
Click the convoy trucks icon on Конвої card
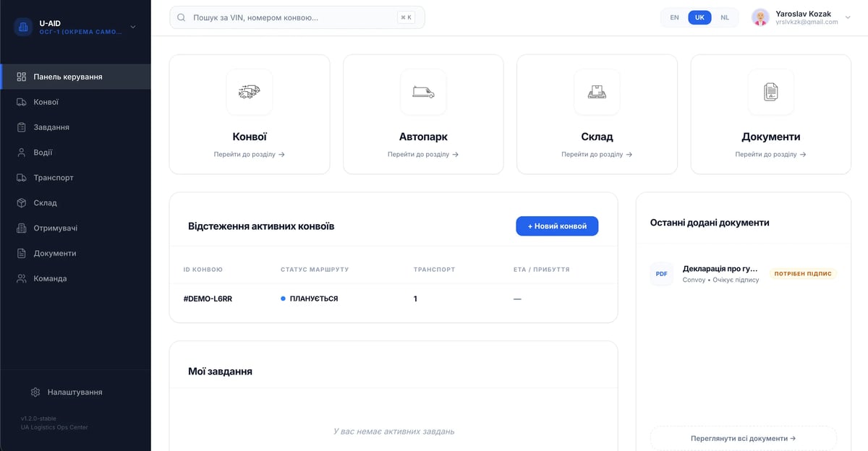point(250,92)
